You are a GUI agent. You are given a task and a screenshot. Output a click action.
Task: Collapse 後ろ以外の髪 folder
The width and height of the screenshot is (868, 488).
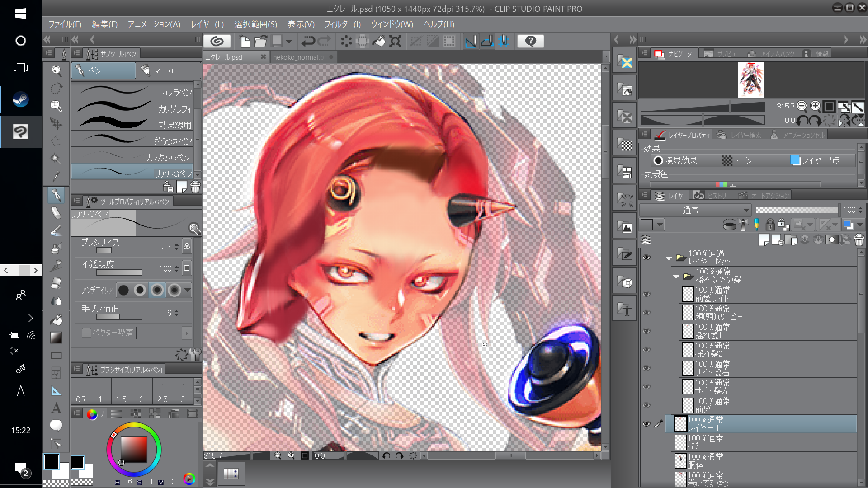click(676, 277)
